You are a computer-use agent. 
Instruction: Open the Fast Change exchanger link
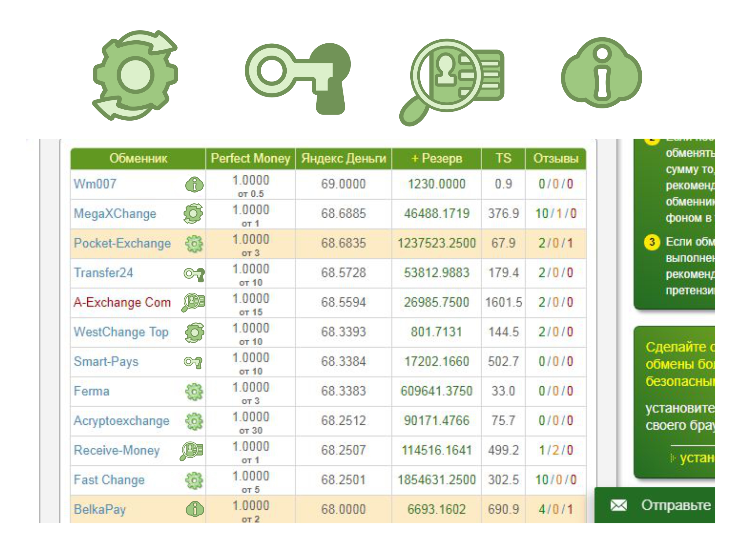(109, 480)
